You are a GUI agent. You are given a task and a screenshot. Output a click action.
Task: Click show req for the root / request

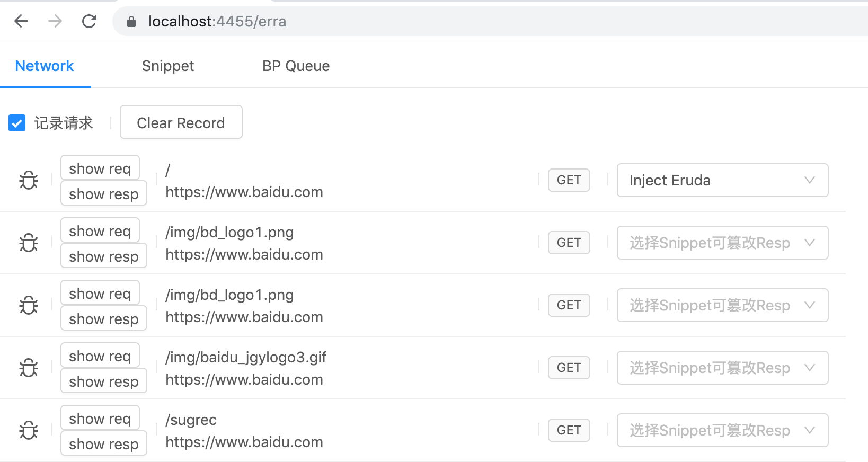100,168
